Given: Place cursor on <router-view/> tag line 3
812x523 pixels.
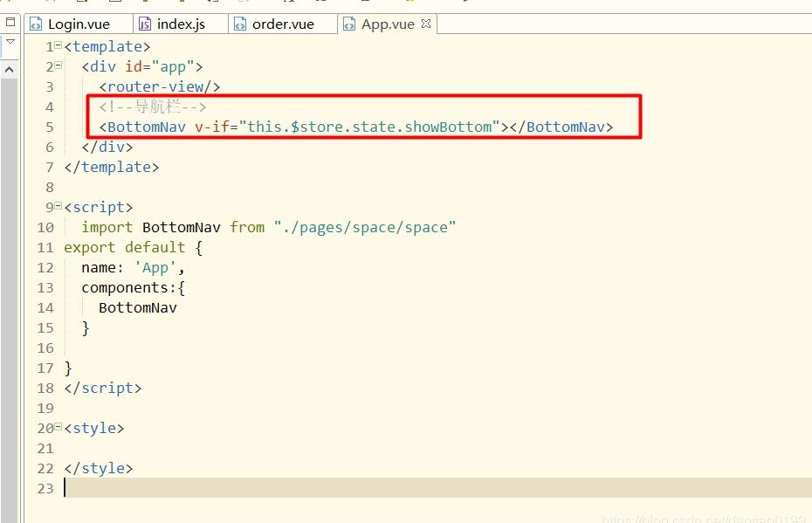Looking at the screenshot, I should pyautogui.click(x=160, y=86).
